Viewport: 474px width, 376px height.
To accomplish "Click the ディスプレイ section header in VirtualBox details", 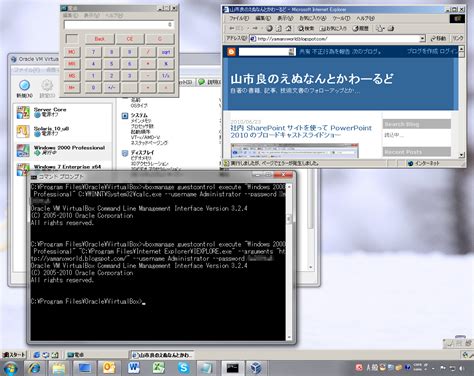I will tap(142, 152).
